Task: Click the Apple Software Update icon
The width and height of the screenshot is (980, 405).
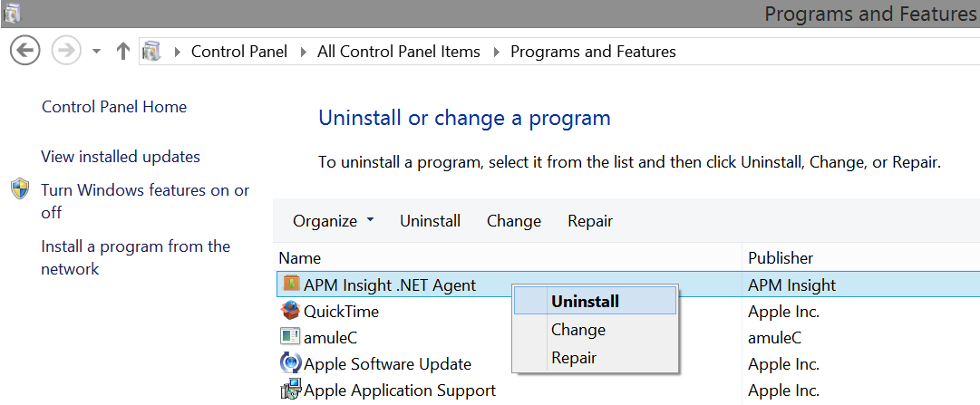Action: pyautogui.click(x=290, y=364)
